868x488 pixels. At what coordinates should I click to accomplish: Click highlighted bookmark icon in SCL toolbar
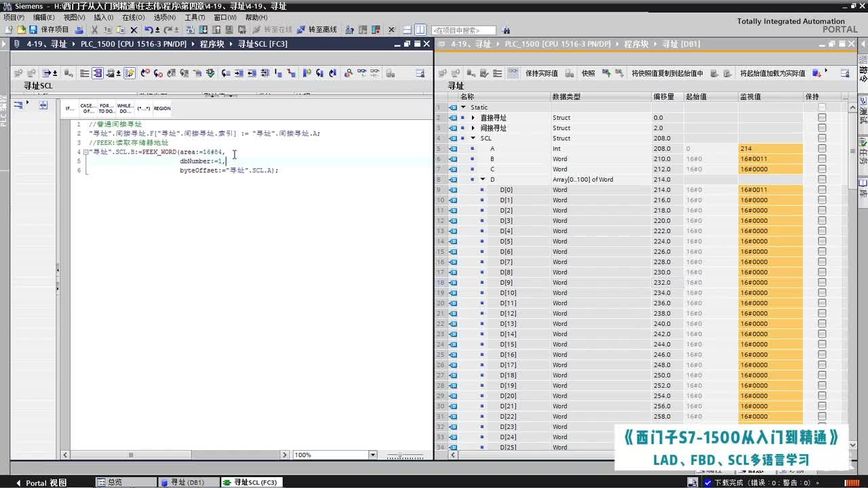130,73
